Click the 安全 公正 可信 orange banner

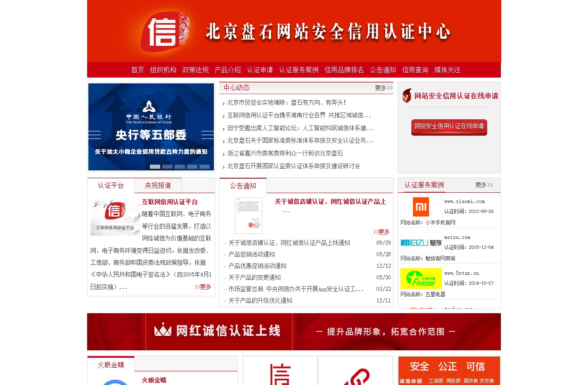(x=449, y=371)
